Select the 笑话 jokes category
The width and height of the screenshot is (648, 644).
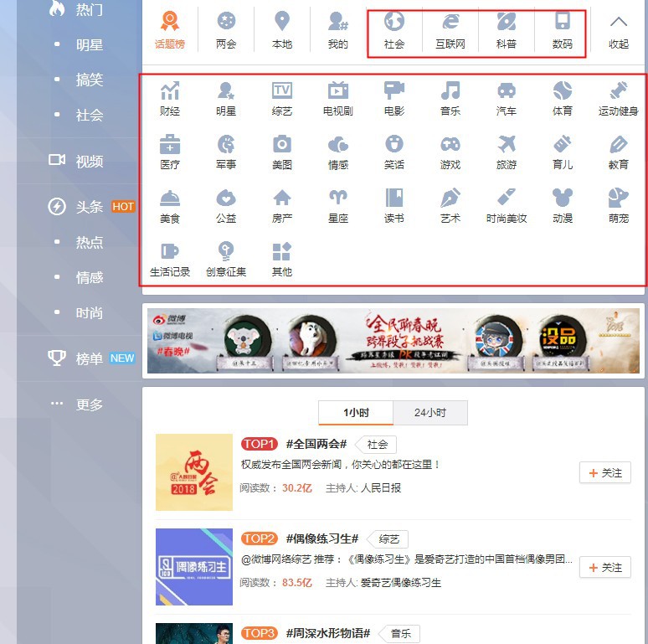[x=393, y=152]
